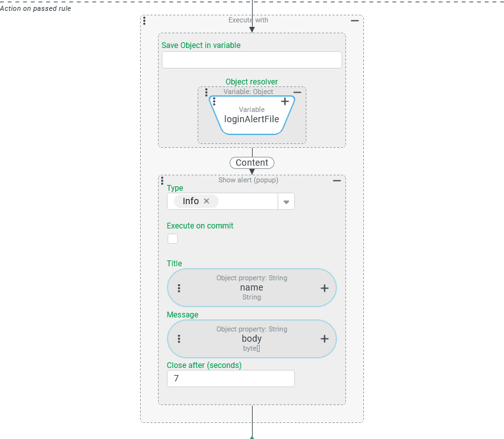Image resolution: width=504 pixels, height=439 pixels.
Task: Collapse the Show alert (popup) block
Action: point(337,180)
